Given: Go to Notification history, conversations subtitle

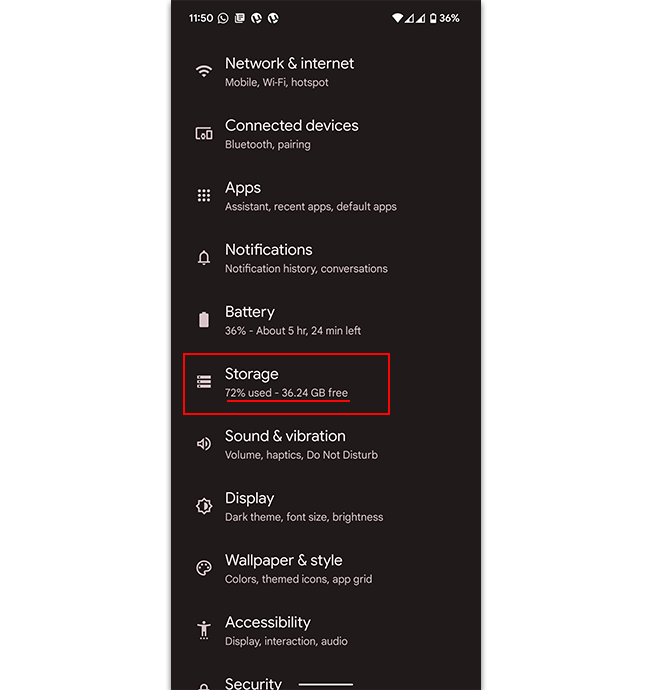Looking at the screenshot, I should [306, 269].
